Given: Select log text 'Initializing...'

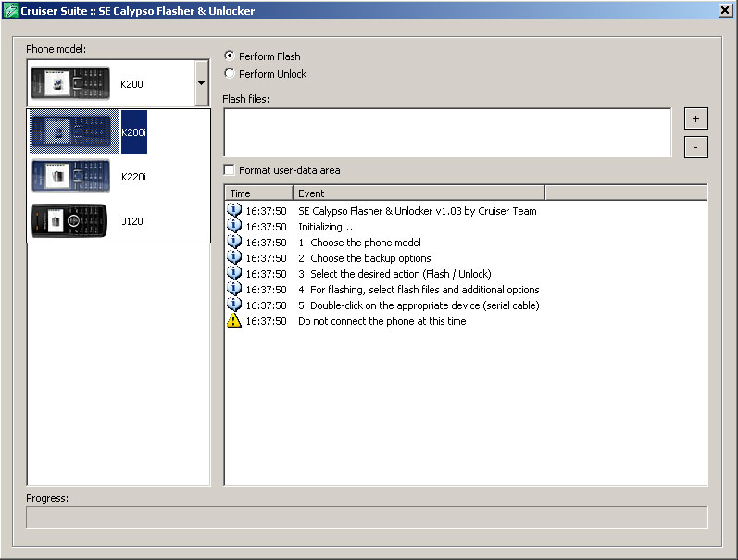Looking at the screenshot, I should coord(325,227).
